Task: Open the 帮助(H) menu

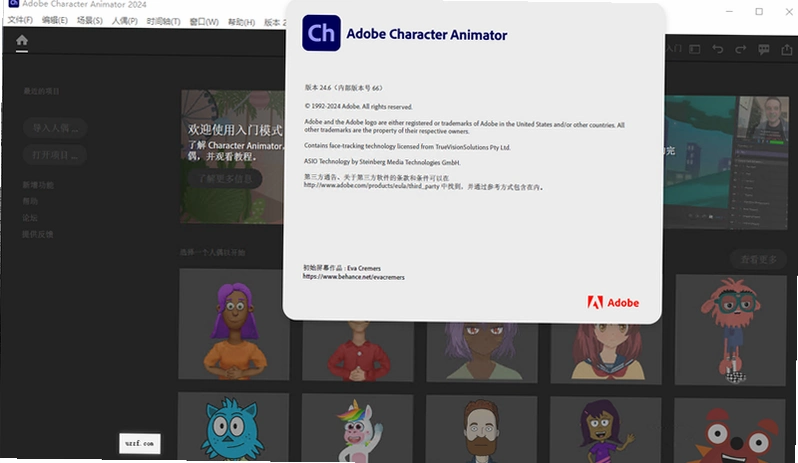Action: pyautogui.click(x=241, y=22)
